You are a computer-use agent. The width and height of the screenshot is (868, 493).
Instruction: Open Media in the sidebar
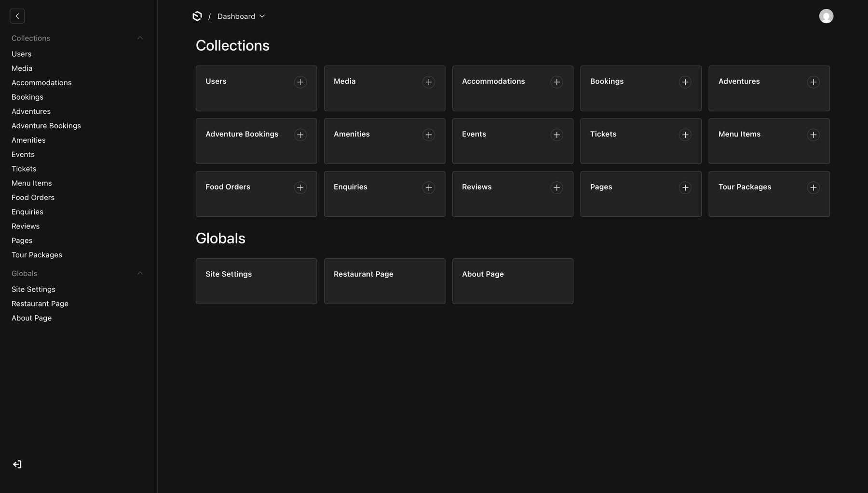coord(22,68)
